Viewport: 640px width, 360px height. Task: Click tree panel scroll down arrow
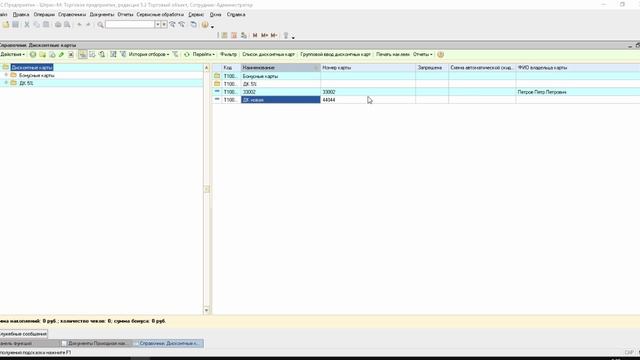click(x=207, y=310)
